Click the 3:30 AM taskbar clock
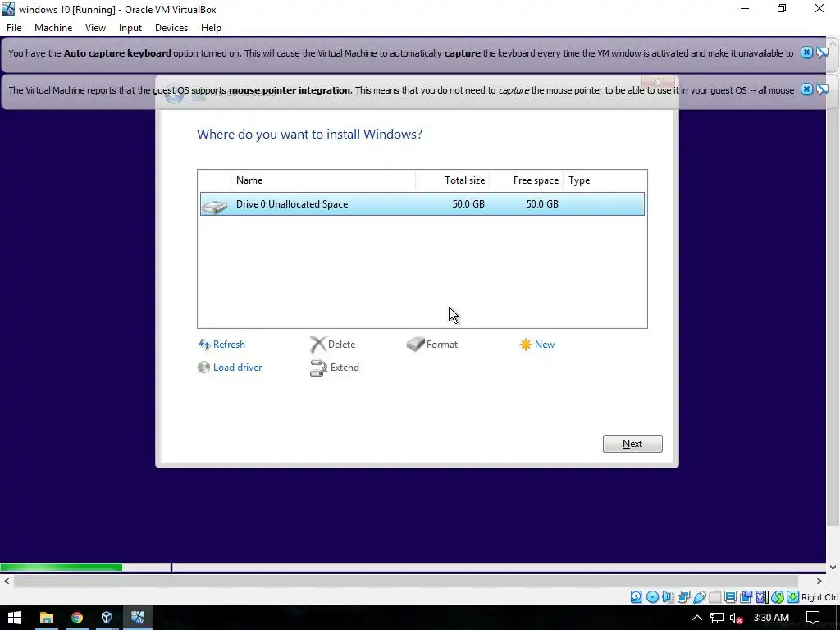840x630 pixels. click(x=771, y=618)
